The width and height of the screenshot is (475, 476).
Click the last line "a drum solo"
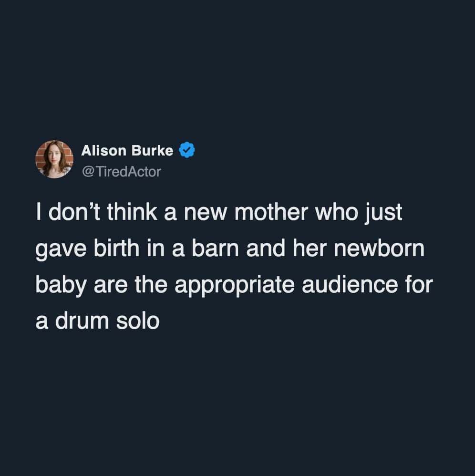pos(97,321)
